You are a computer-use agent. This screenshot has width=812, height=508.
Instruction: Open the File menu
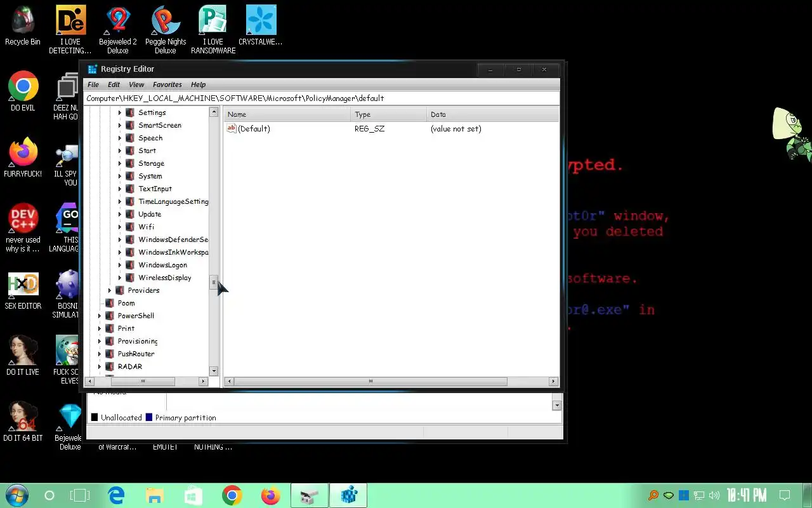click(93, 84)
